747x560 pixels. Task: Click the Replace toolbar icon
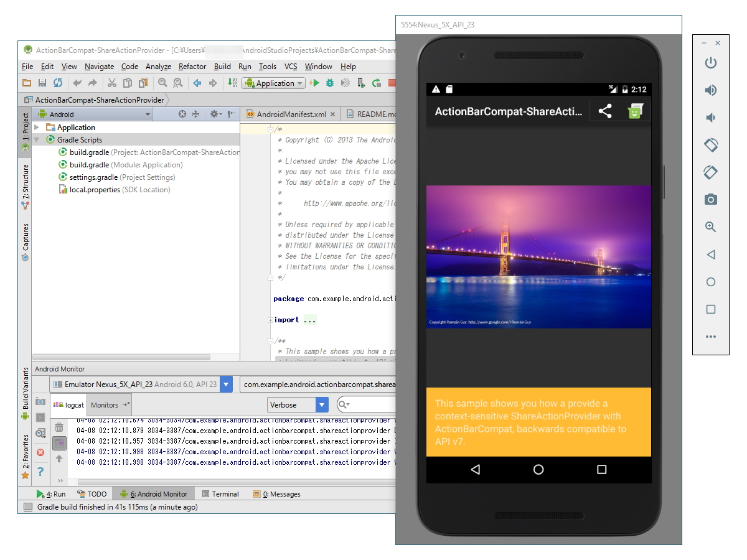pos(177,83)
